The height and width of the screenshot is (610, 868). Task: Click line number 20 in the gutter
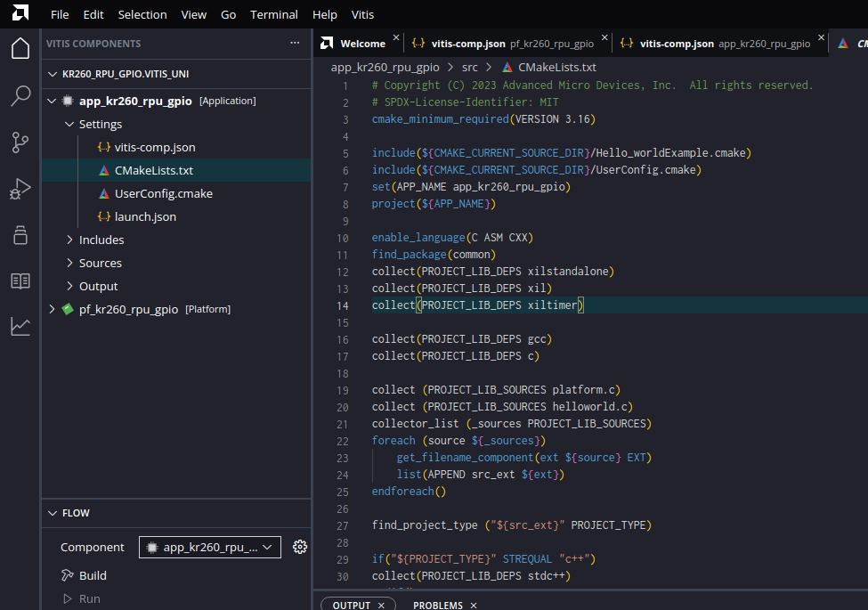coord(343,407)
